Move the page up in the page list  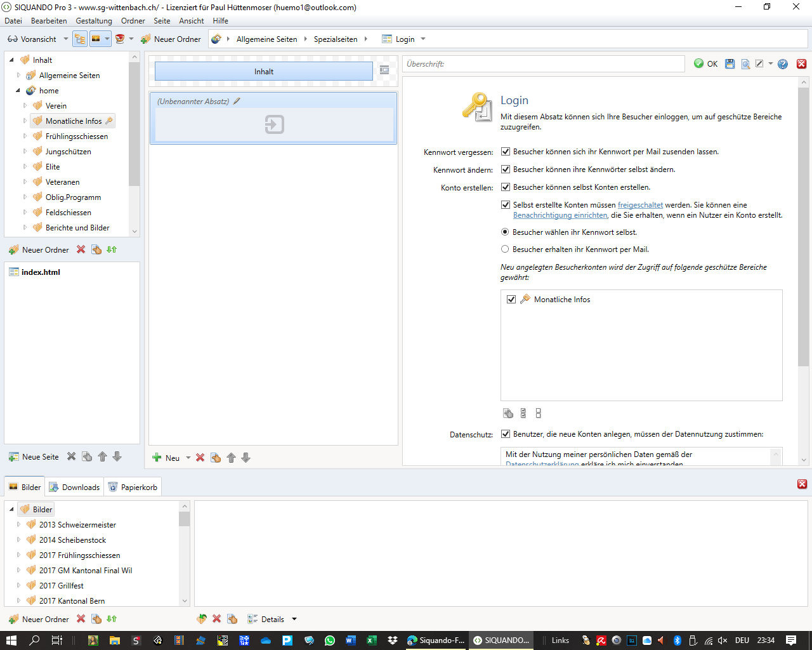(102, 456)
